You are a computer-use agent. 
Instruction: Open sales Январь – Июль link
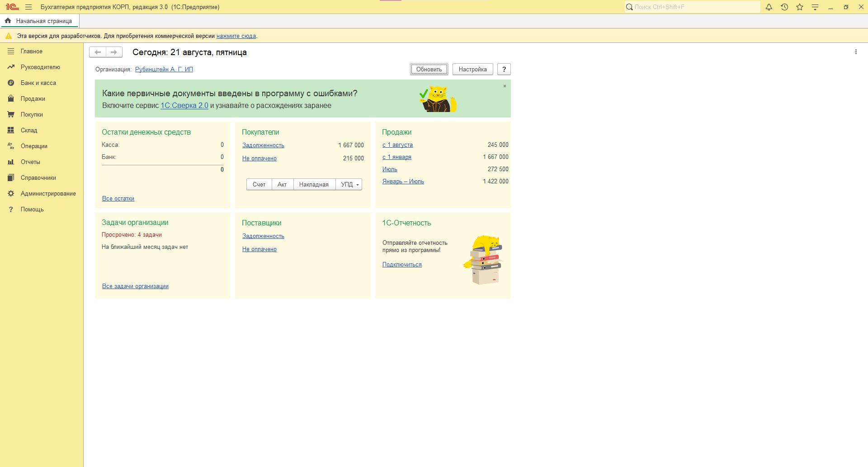click(x=403, y=182)
